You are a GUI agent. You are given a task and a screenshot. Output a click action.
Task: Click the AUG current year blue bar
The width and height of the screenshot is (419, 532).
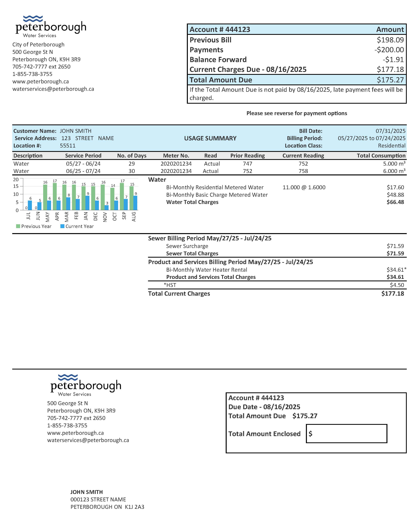pos(135,203)
